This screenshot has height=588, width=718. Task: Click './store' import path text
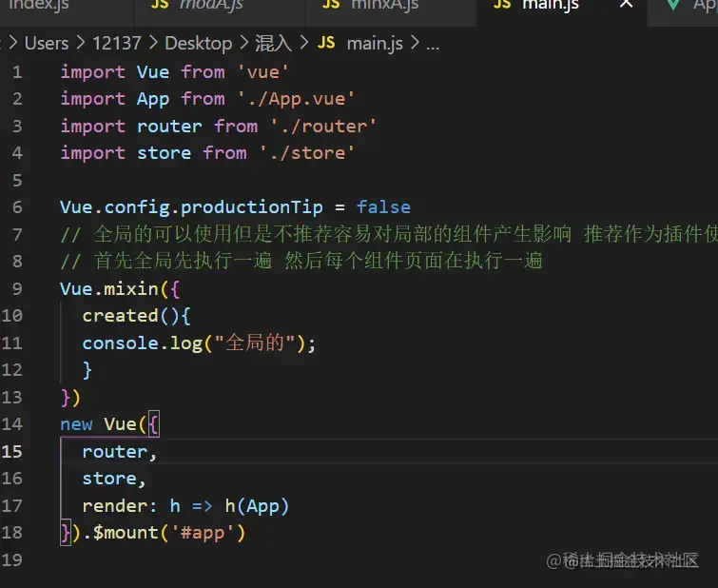point(307,153)
